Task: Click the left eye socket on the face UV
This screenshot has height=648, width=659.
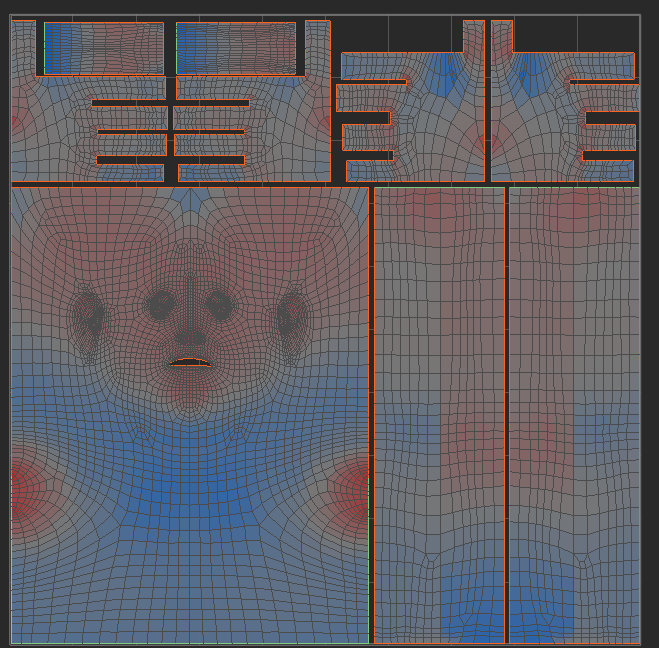Action: 160,304
